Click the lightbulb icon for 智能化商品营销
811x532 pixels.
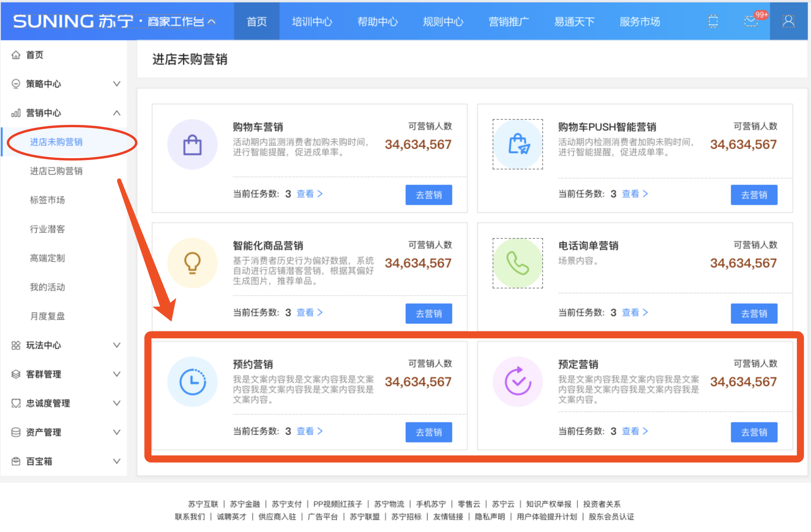(x=192, y=263)
